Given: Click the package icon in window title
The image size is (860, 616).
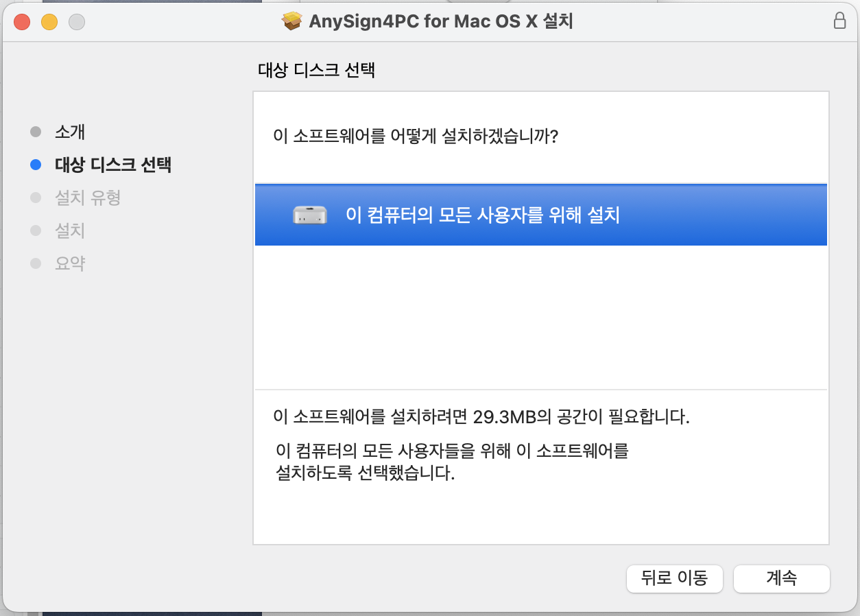Looking at the screenshot, I should tap(292, 21).
